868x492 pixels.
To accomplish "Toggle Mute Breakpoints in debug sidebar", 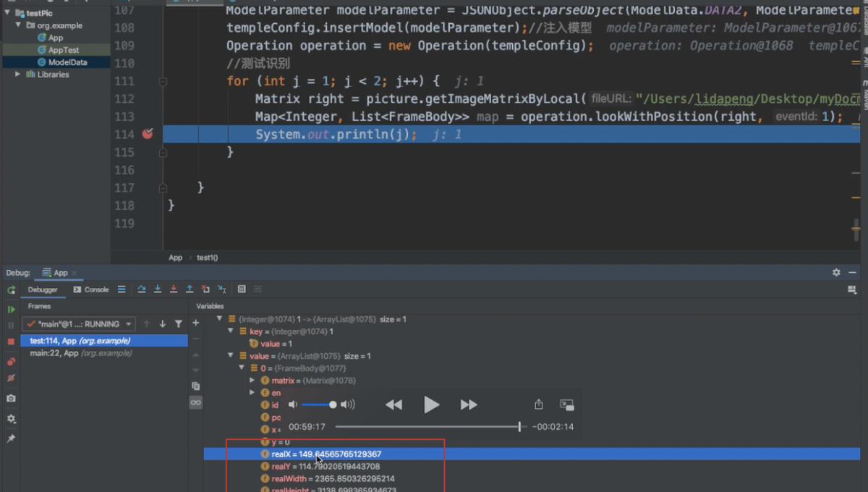I will tap(12, 378).
